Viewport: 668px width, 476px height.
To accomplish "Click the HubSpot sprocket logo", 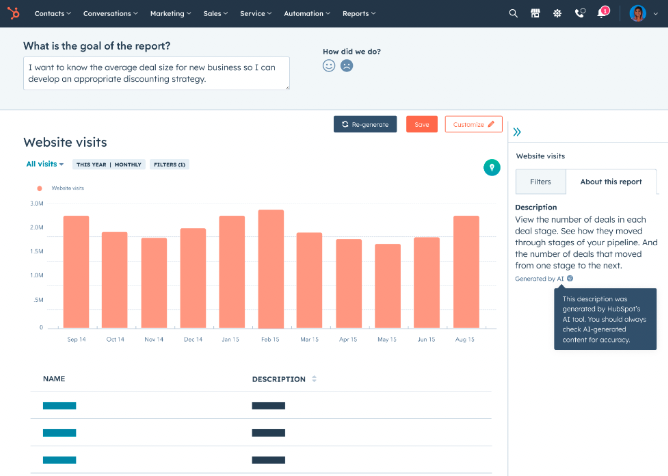I will (x=13, y=13).
